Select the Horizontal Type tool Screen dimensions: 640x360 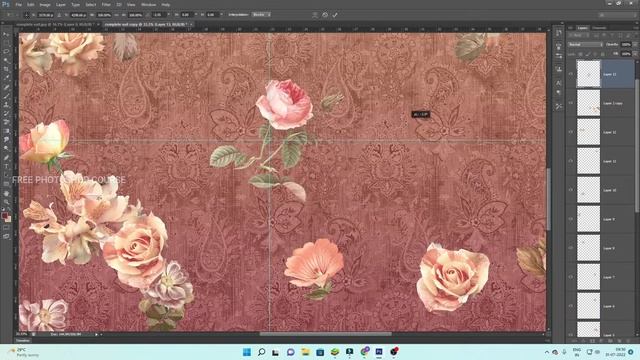tap(6, 166)
